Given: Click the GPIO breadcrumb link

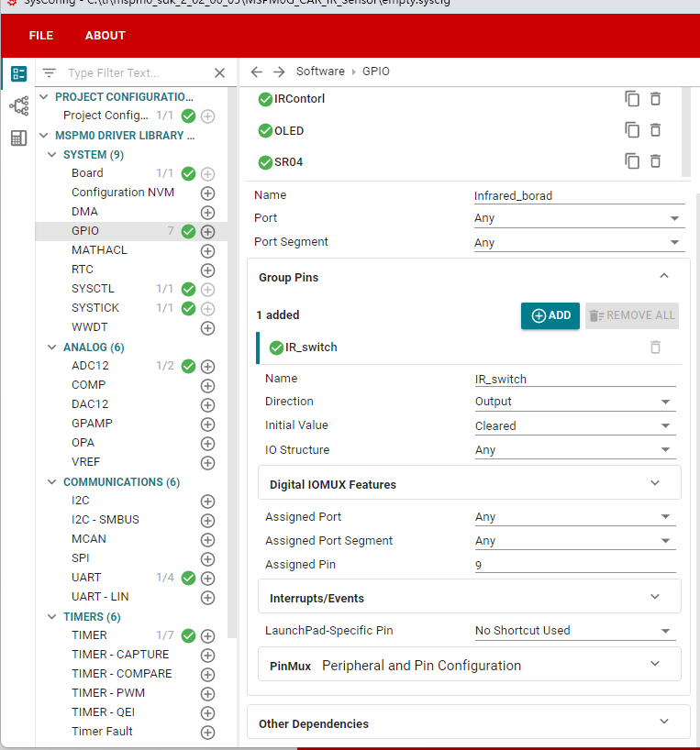Looking at the screenshot, I should tap(375, 72).
